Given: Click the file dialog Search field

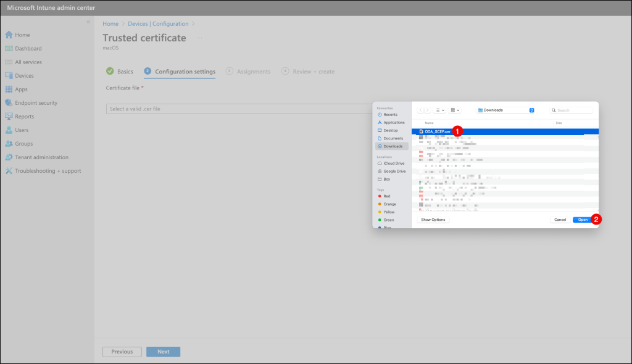Looking at the screenshot, I should (x=572, y=110).
